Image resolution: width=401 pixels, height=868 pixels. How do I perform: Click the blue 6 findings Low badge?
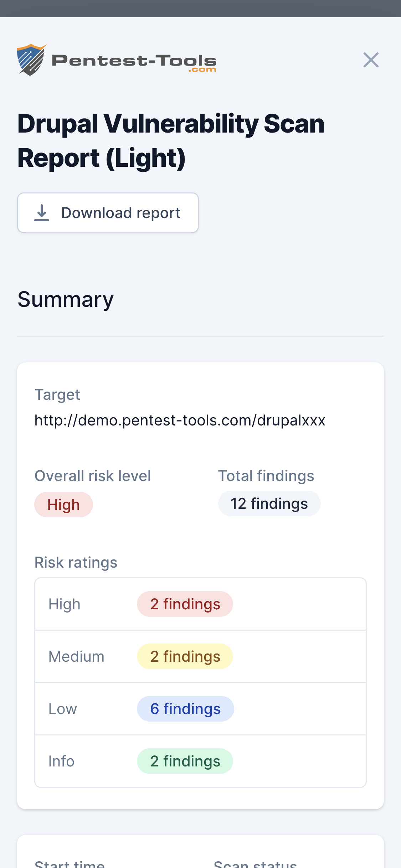(x=185, y=708)
